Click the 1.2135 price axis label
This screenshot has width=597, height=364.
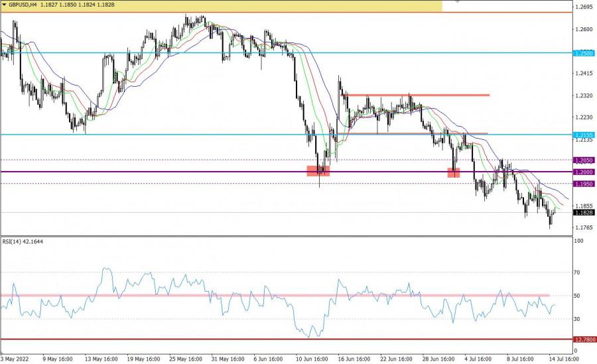pyautogui.click(x=584, y=140)
